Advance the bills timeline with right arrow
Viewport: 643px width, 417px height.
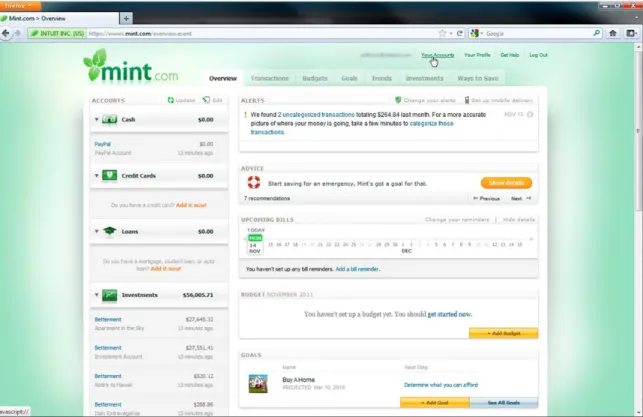coord(531,239)
